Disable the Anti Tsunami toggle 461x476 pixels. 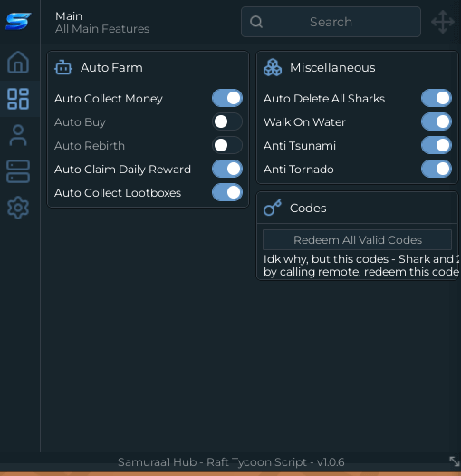coord(437,145)
